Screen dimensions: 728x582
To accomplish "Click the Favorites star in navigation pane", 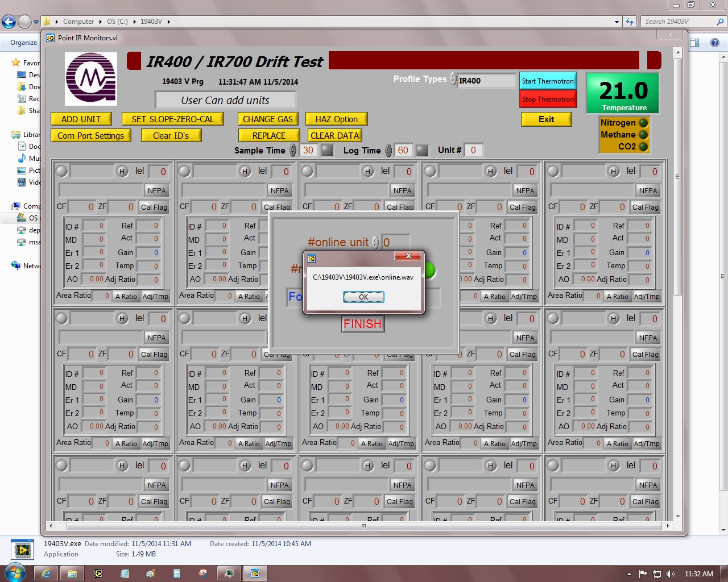I will [15, 63].
